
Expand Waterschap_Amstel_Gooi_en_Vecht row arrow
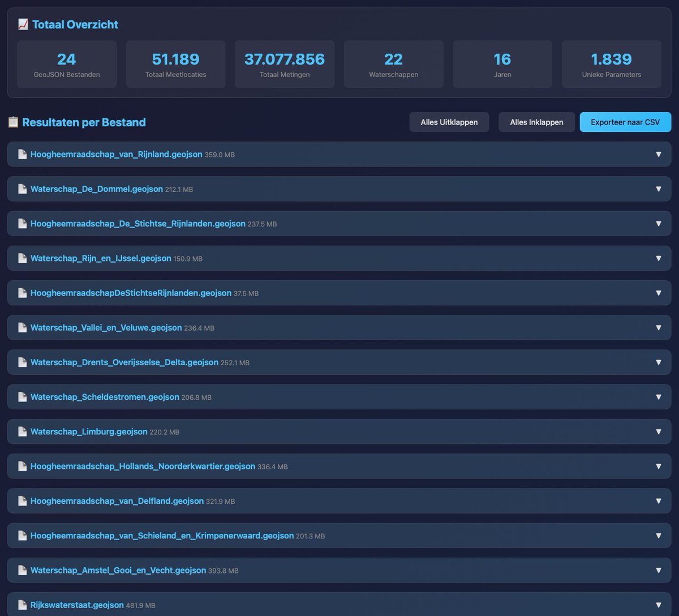pos(658,570)
